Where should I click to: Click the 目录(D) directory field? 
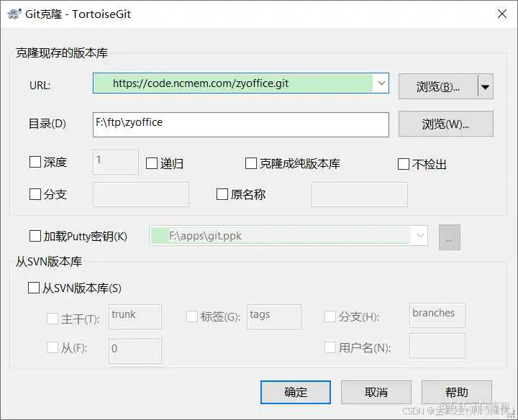(241, 124)
